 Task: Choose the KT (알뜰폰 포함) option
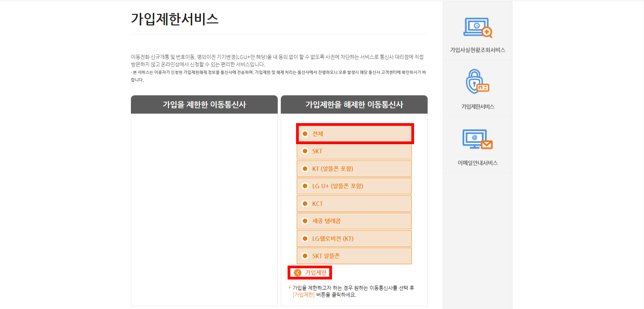pyautogui.click(x=305, y=169)
